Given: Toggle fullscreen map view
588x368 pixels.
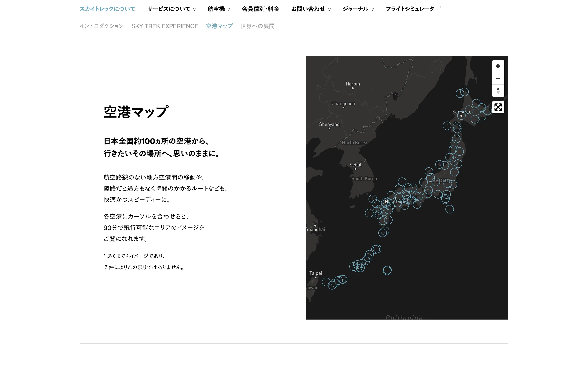Looking at the screenshot, I should pos(498,107).
